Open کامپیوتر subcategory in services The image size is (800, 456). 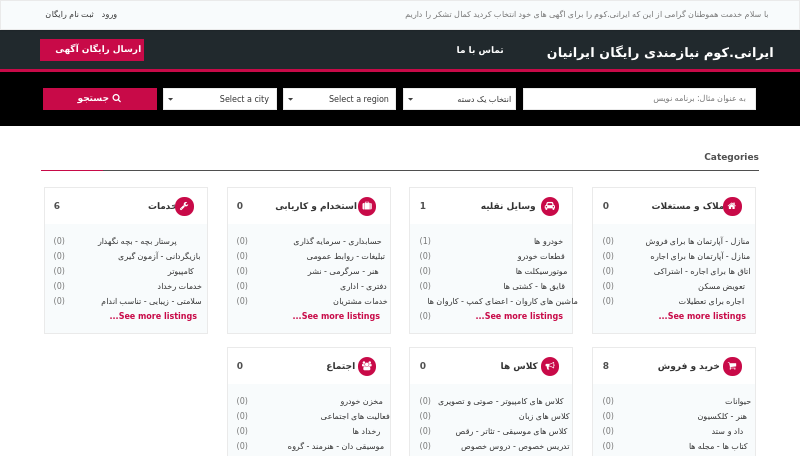[181, 271]
